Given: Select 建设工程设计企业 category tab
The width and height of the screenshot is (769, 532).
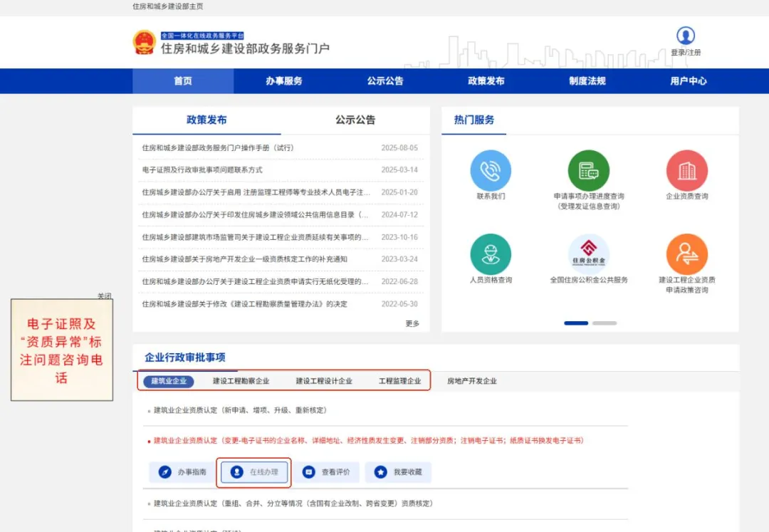Looking at the screenshot, I should (324, 381).
